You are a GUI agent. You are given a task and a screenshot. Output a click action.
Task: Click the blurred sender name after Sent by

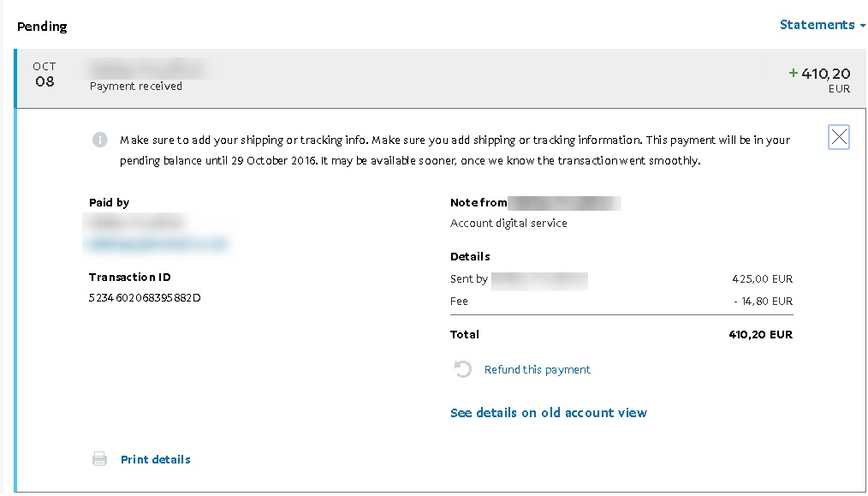coord(539,279)
